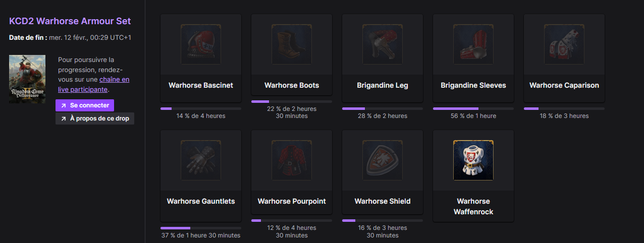Click the Brigandine Leg armour icon
This screenshot has width=644, height=243.
click(x=383, y=44)
